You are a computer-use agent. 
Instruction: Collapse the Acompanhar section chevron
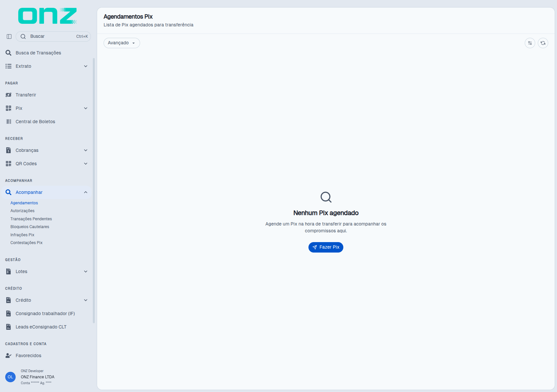pos(86,192)
